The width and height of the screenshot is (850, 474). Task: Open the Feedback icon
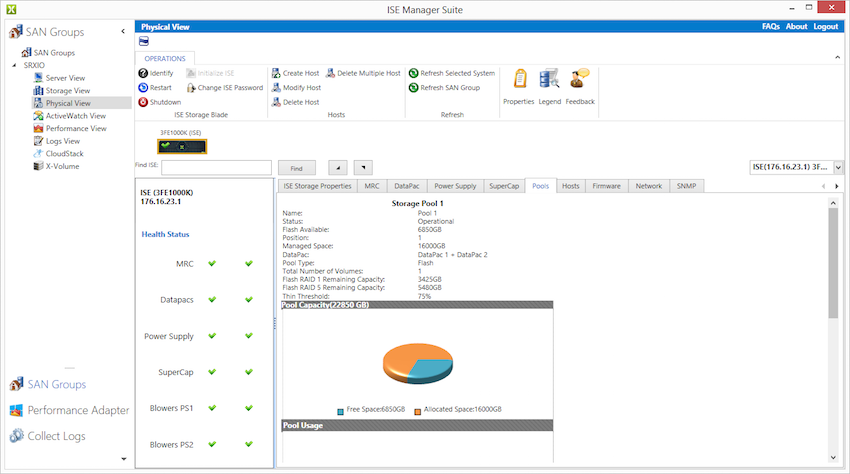point(579,79)
